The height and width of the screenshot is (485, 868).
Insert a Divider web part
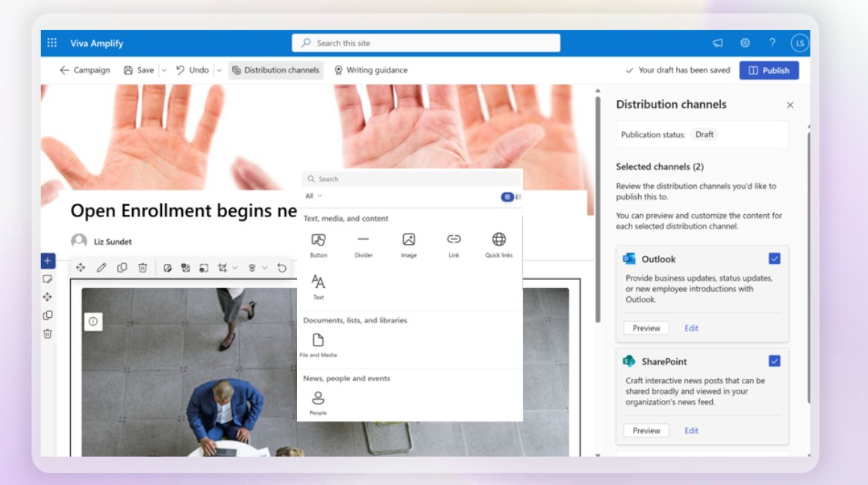(x=363, y=245)
